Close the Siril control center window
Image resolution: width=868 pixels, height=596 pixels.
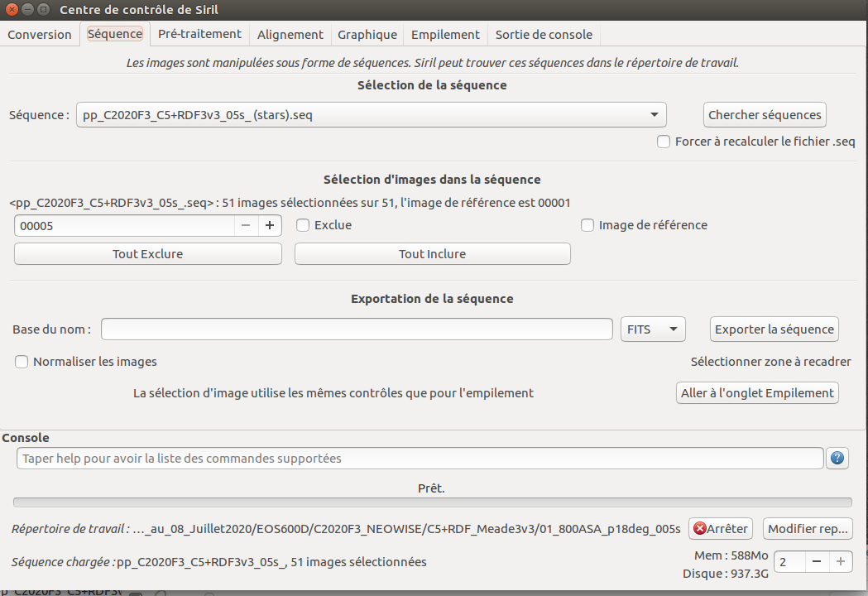click(12, 9)
